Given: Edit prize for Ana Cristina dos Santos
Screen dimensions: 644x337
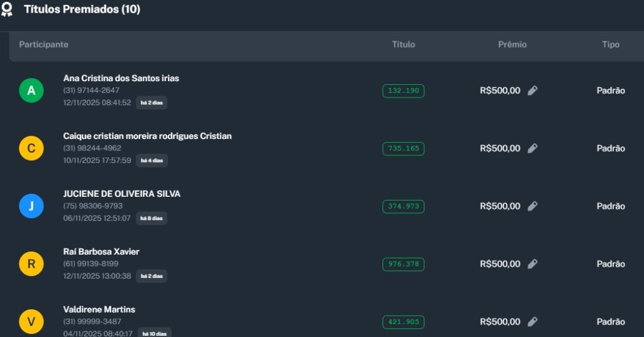Looking at the screenshot, I should (533, 91).
